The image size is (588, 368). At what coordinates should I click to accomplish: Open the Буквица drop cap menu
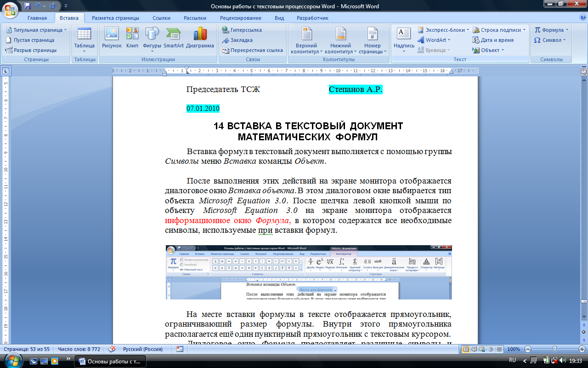point(434,50)
